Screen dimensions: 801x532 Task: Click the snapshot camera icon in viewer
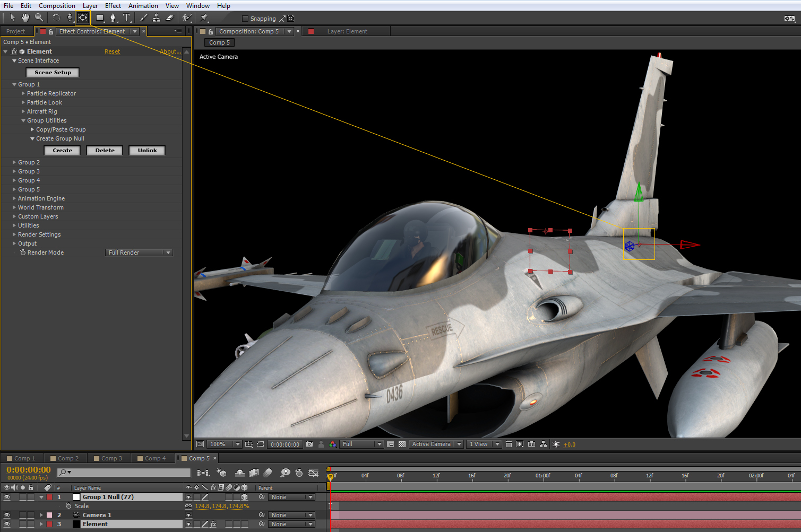point(309,444)
